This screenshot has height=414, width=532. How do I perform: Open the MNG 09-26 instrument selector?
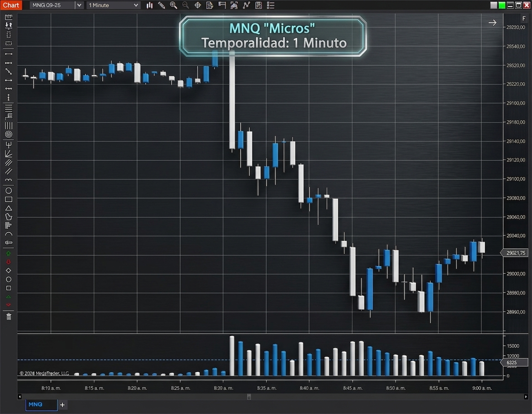[x=52, y=5]
